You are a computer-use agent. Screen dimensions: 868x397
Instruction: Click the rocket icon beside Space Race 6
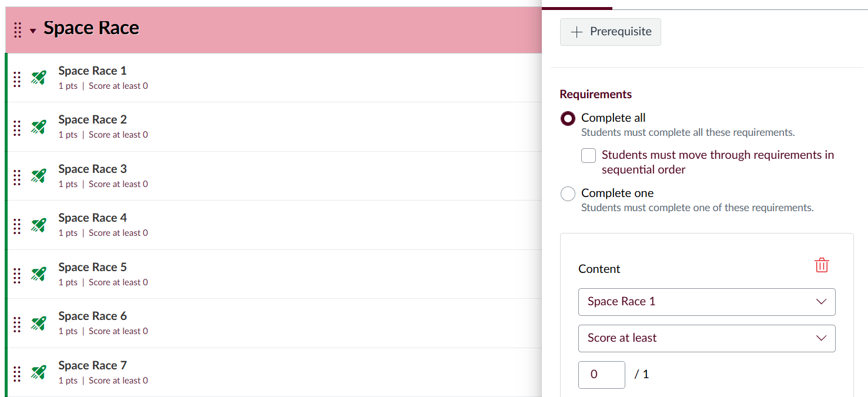coord(39,323)
